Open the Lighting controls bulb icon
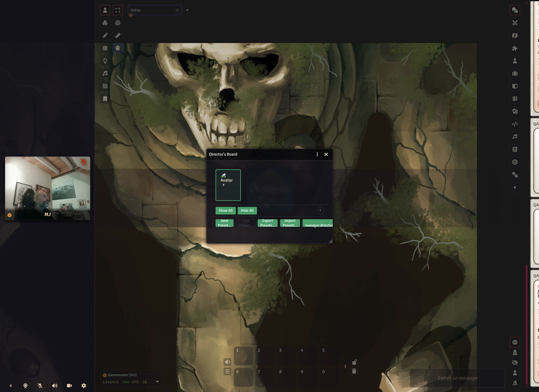539x392 pixels. point(105,61)
